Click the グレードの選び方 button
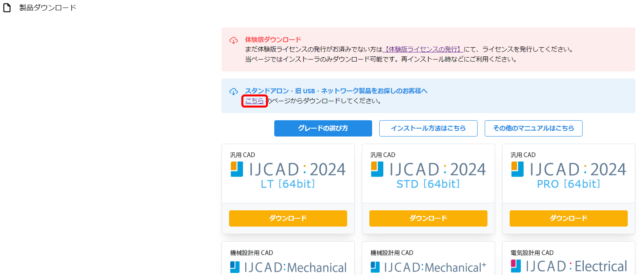The height and width of the screenshot is (275, 644). click(x=323, y=128)
